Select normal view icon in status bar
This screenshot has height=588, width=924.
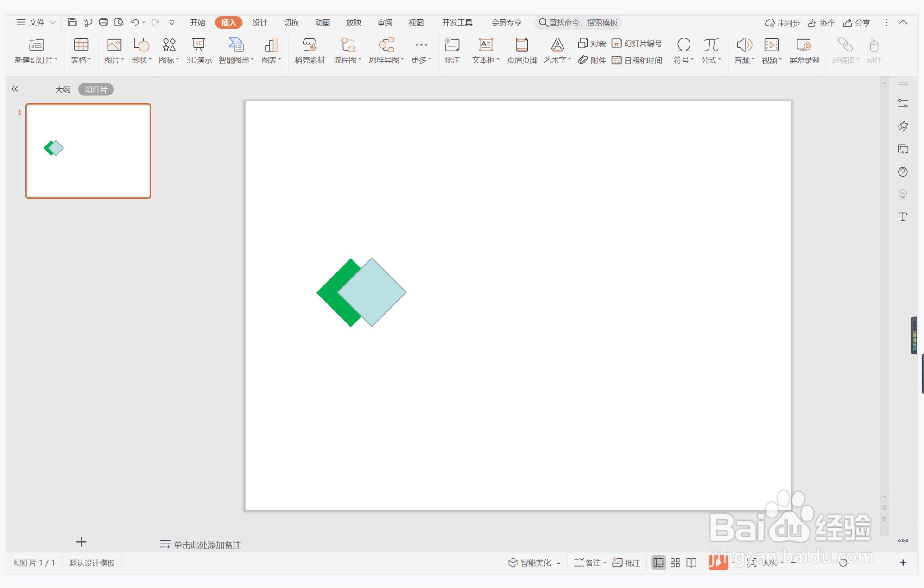[658, 563]
